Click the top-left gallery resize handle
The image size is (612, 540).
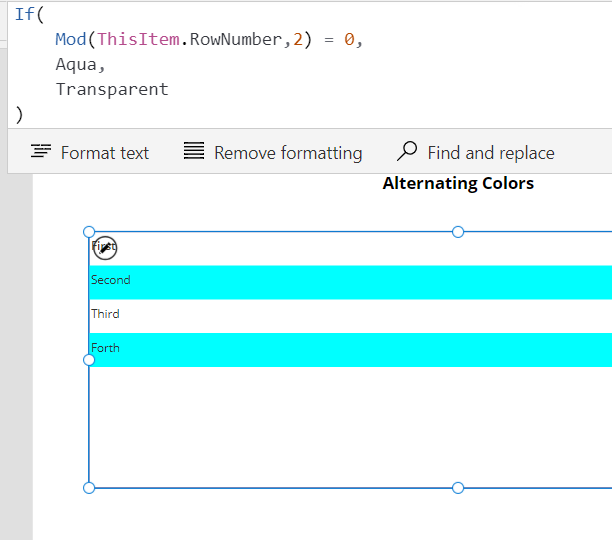89,232
